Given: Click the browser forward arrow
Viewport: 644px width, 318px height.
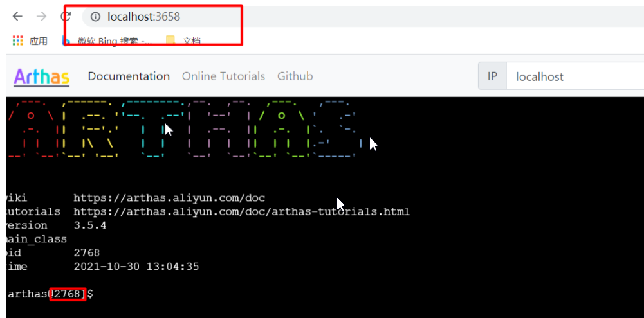Looking at the screenshot, I should [x=41, y=17].
